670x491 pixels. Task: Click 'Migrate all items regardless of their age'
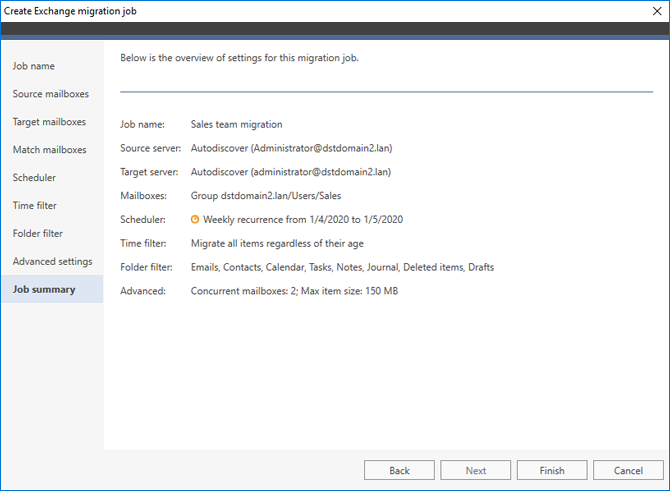pyautogui.click(x=277, y=243)
